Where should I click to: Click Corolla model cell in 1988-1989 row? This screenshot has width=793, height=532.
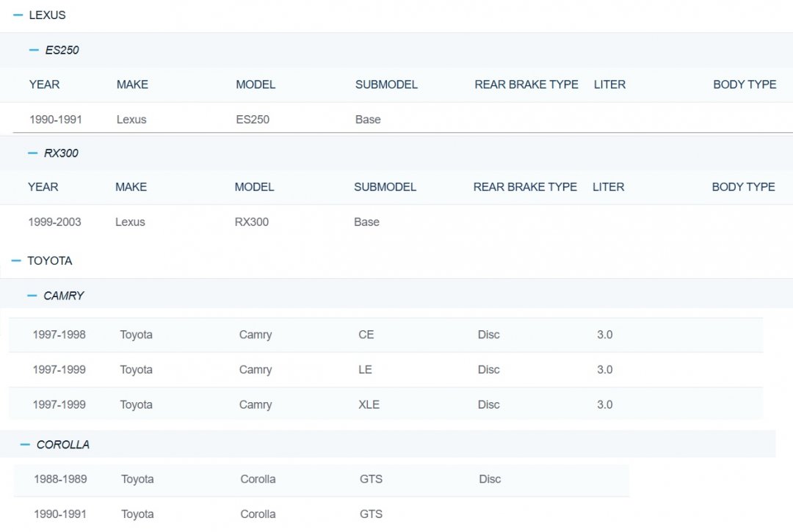tap(258, 479)
